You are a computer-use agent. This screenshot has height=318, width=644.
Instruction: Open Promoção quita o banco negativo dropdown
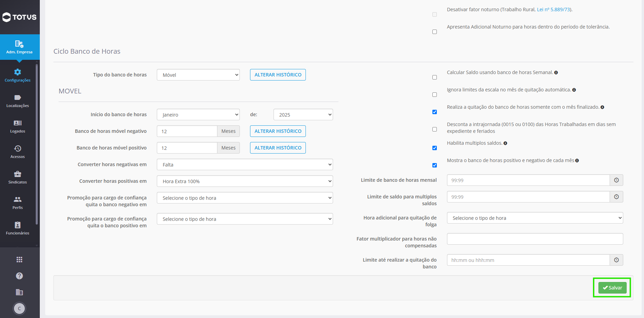245,198
